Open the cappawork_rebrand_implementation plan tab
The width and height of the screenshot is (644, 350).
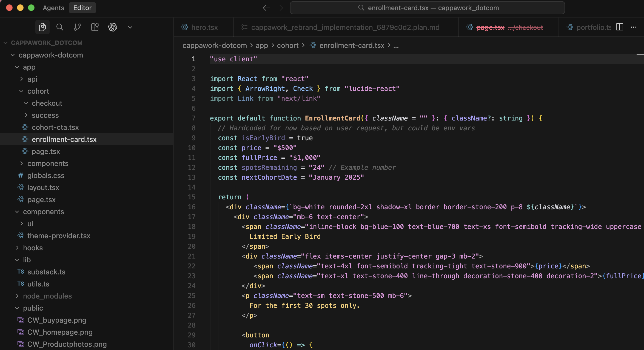[x=345, y=27]
